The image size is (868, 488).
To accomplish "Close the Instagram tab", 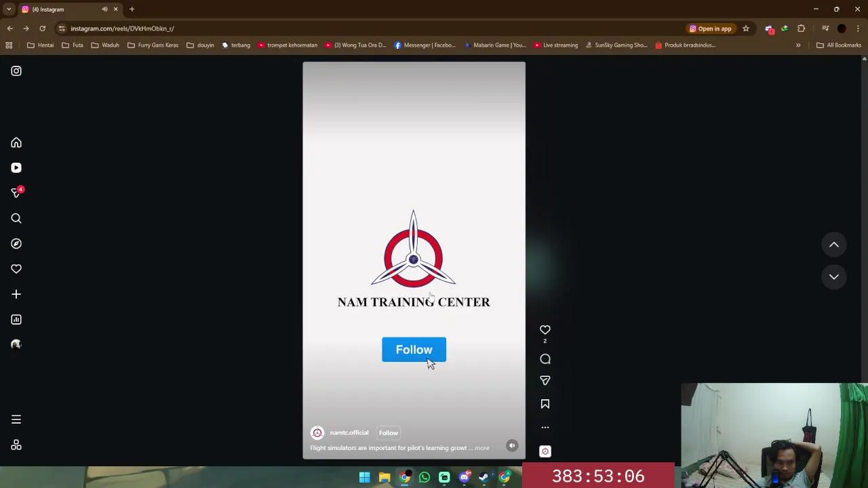I will [115, 9].
